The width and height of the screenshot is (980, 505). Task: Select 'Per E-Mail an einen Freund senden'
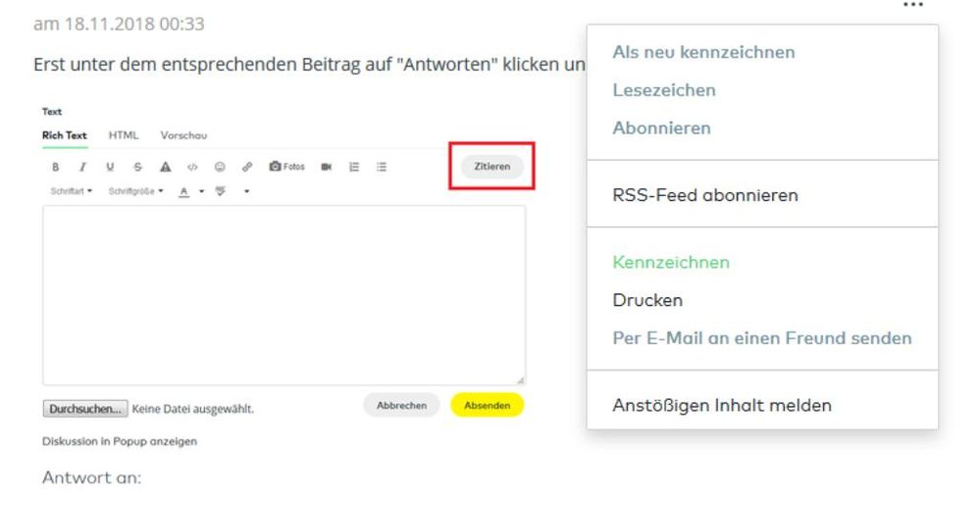[762, 338]
